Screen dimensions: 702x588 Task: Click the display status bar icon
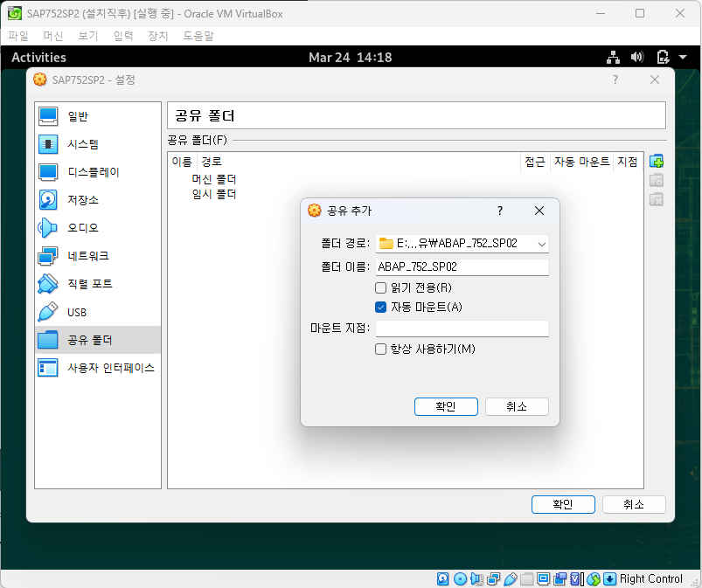coord(543,578)
